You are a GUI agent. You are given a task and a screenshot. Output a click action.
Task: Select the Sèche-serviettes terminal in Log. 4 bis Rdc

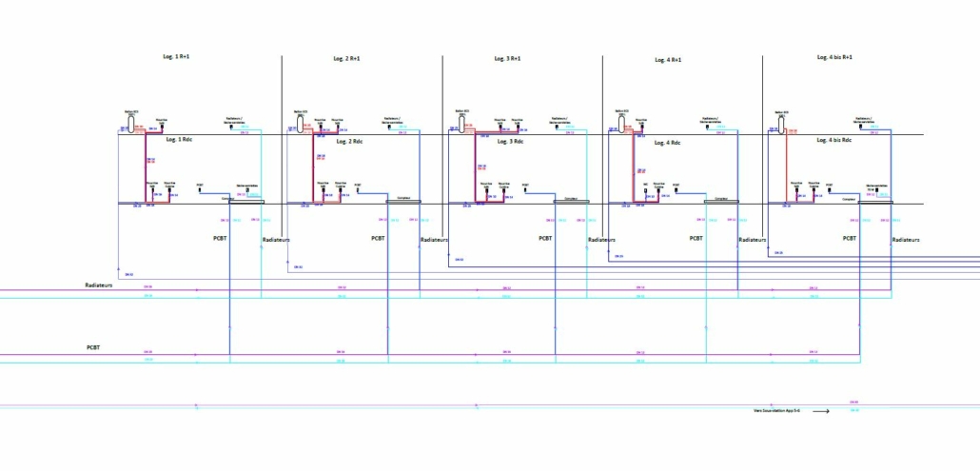877,190
